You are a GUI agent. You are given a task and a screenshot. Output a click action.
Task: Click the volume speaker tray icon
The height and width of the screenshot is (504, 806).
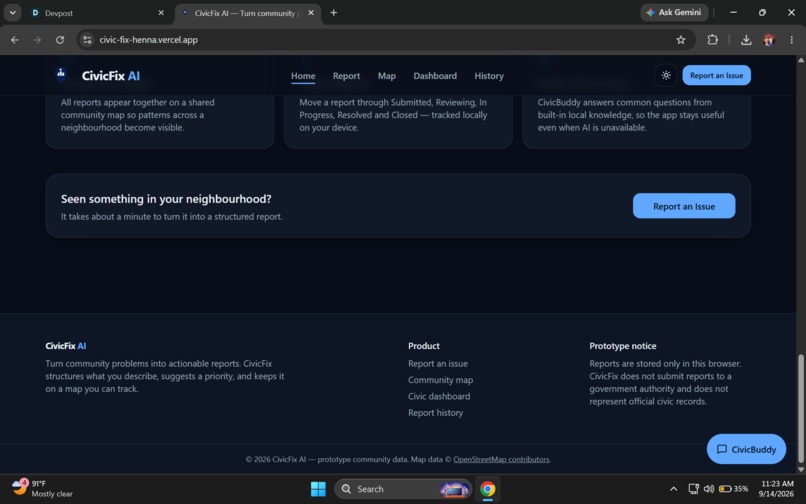click(x=709, y=489)
